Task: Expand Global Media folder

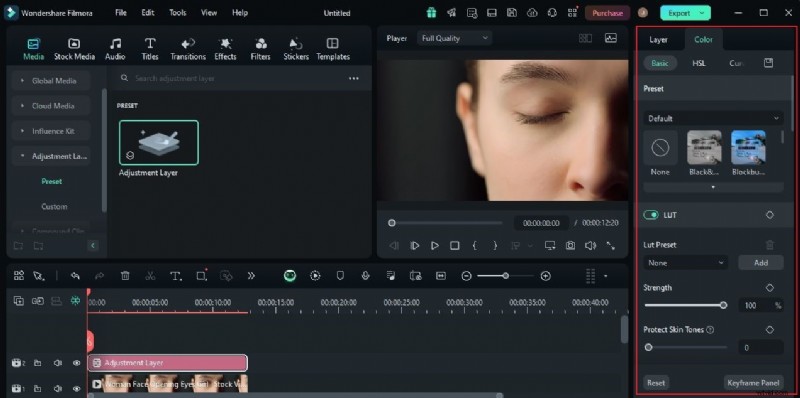Action: [51, 81]
